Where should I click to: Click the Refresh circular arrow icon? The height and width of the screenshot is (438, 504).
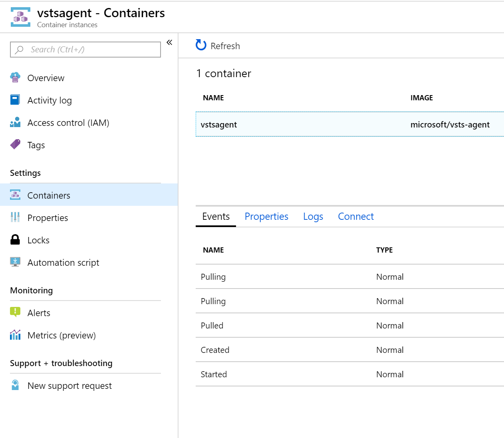[x=201, y=45]
